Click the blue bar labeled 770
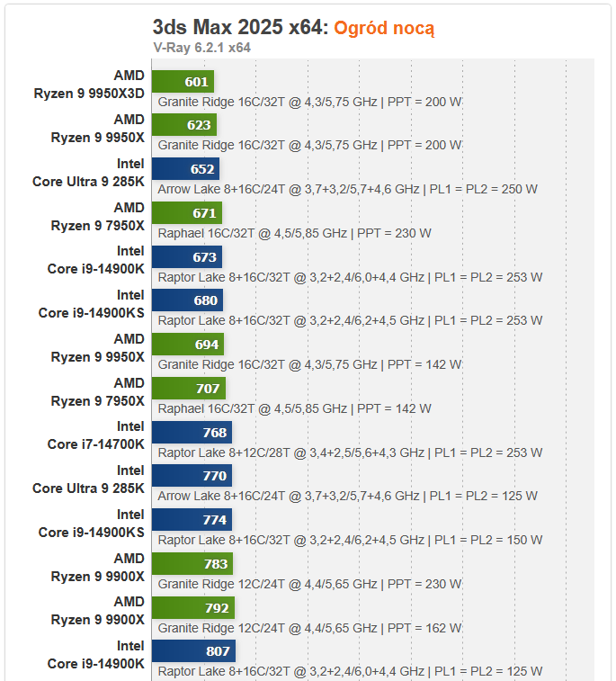The image size is (616, 681). point(192,476)
